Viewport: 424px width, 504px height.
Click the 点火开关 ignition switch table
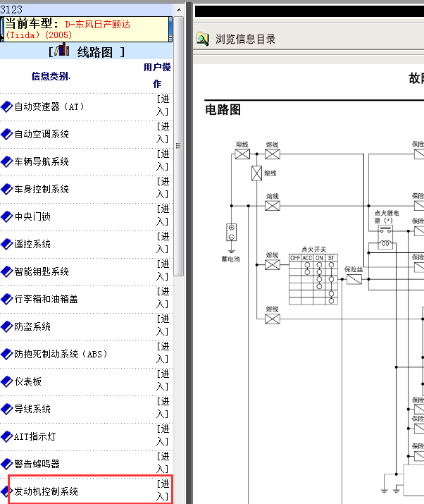pyautogui.click(x=313, y=279)
